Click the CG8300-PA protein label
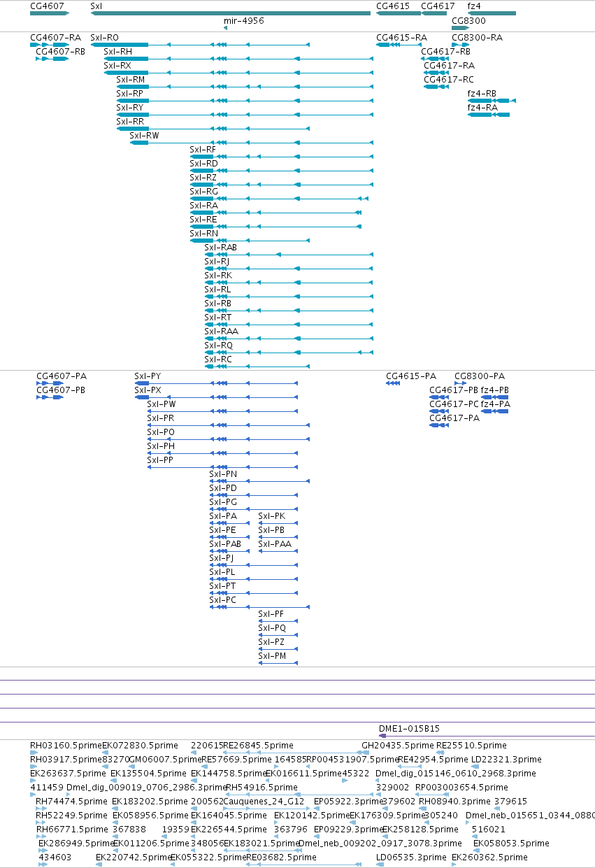 [x=480, y=376]
